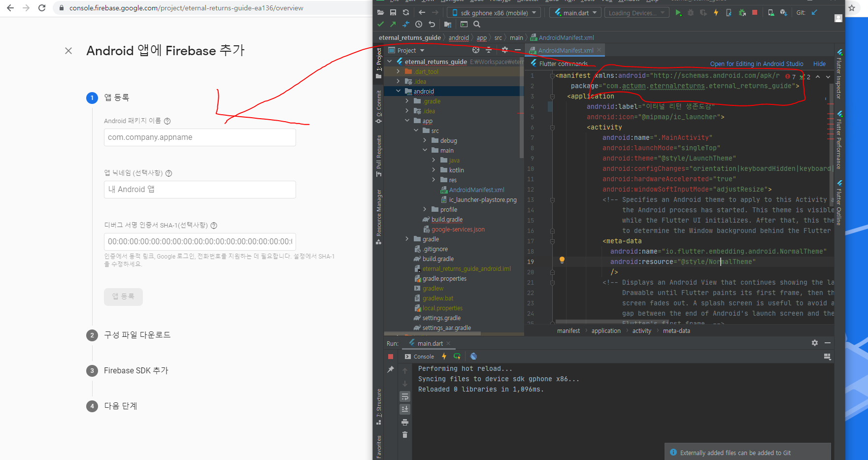Click Hot Reload lightning icon in Run panel
This screenshot has height=460, width=868.
pyautogui.click(x=444, y=356)
